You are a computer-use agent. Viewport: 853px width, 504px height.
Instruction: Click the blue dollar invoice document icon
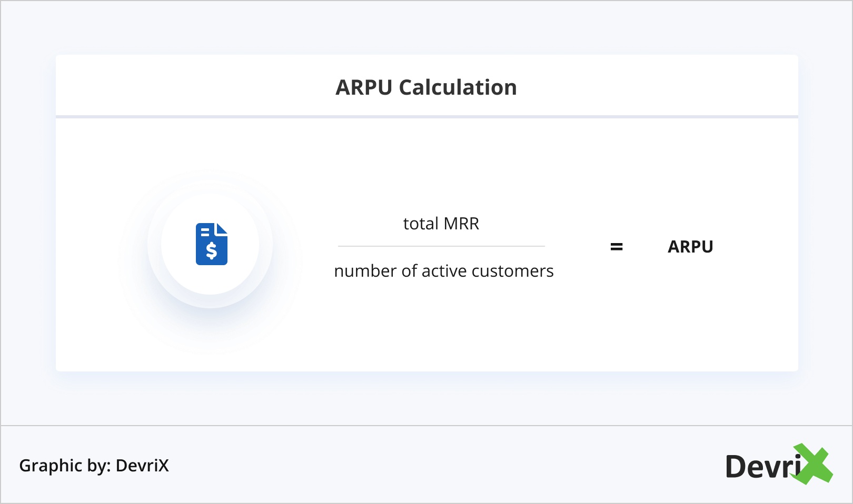click(x=211, y=244)
